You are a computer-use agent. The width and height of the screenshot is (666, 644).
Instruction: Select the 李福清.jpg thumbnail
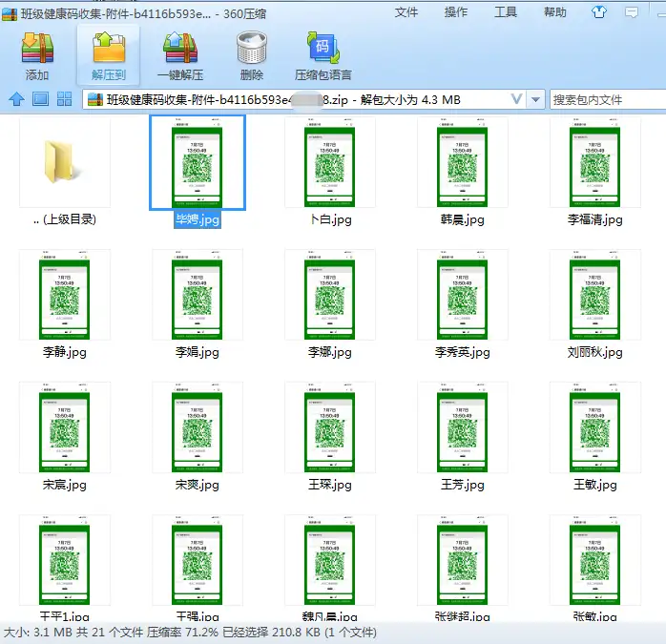[594, 163]
